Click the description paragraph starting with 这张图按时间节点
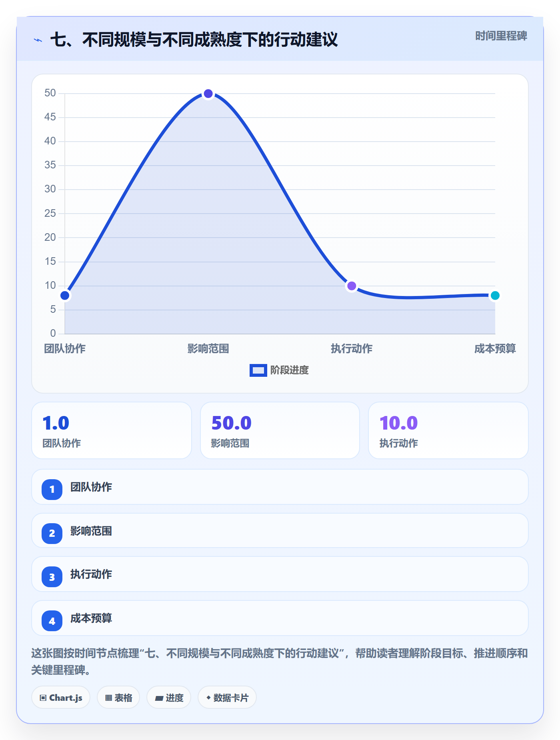 280,662
